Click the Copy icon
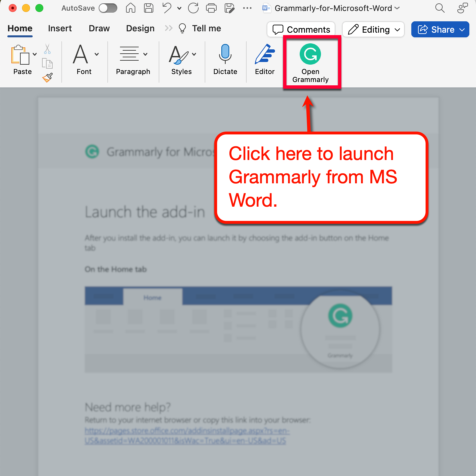 pyautogui.click(x=47, y=63)
